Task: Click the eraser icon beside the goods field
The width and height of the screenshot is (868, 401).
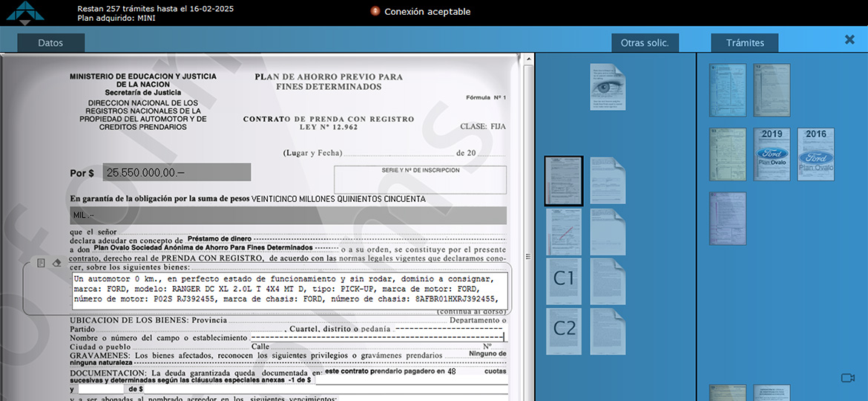Action: coord(56,263)
